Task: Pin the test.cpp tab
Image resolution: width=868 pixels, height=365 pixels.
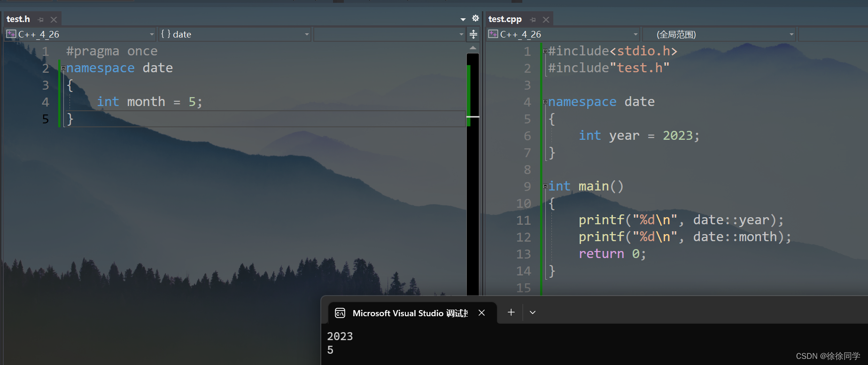Action: tap(533, 20)
